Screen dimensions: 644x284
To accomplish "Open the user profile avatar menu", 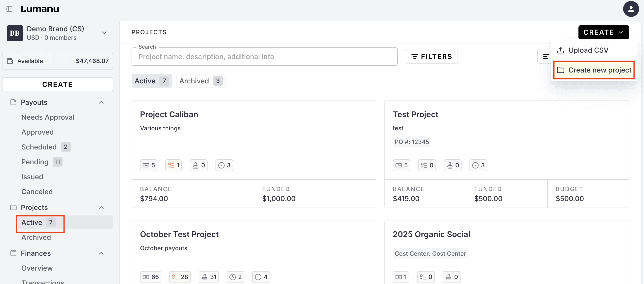I will [x=631, y=9].
